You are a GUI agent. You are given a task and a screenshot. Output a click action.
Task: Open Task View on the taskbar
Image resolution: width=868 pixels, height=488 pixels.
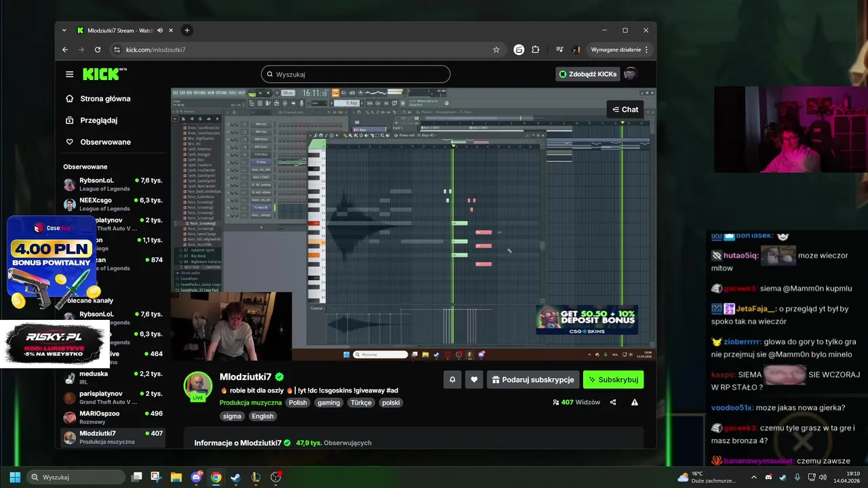pyautogui.click(x=137, y=477)
